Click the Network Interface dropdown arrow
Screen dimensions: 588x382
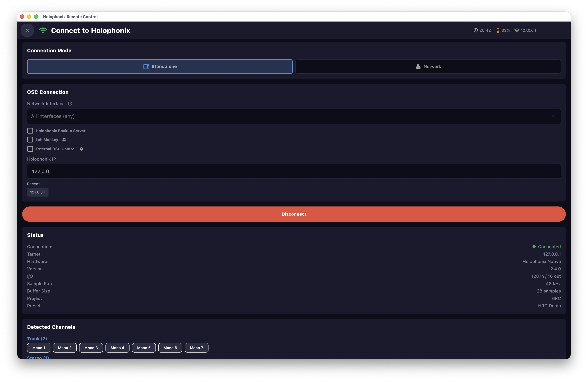click(553, 116)
